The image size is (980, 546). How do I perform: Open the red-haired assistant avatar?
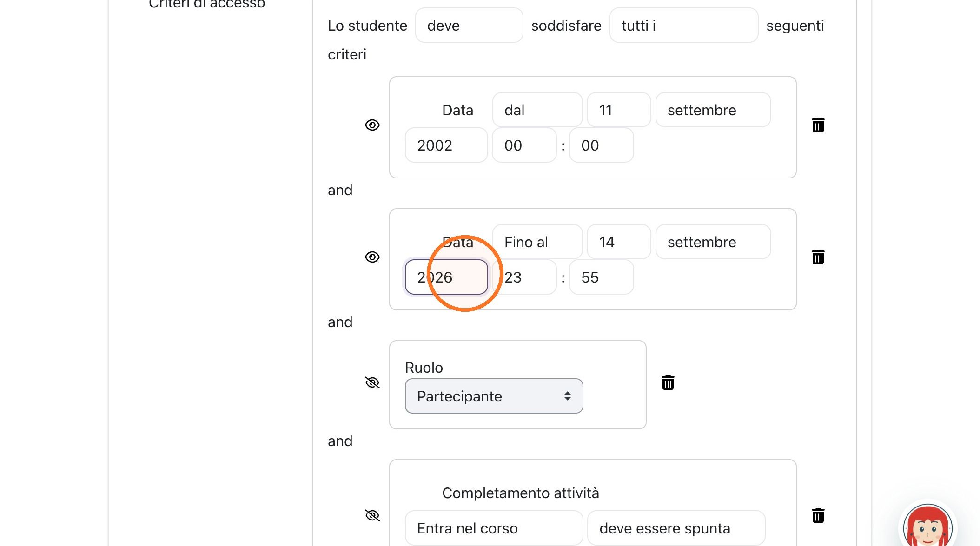[x=927, y=526]
